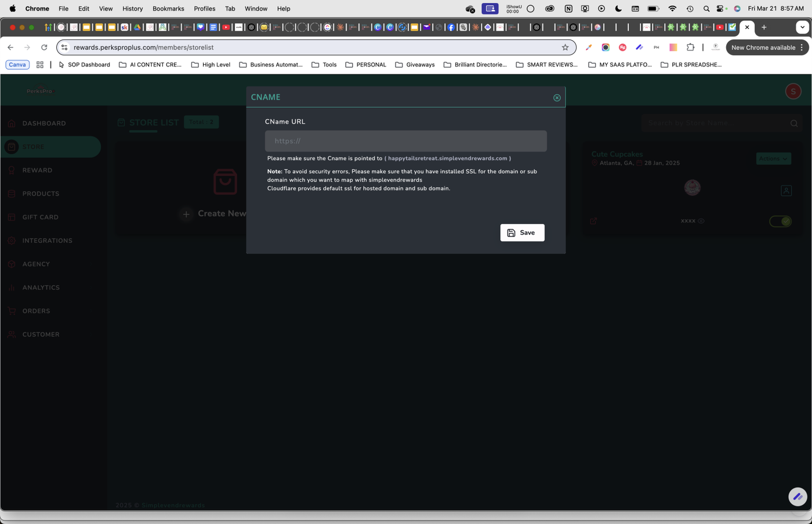Click the Canva bookmark button
This screenshot has height=524, width=812.
click(x=17, y=65)
